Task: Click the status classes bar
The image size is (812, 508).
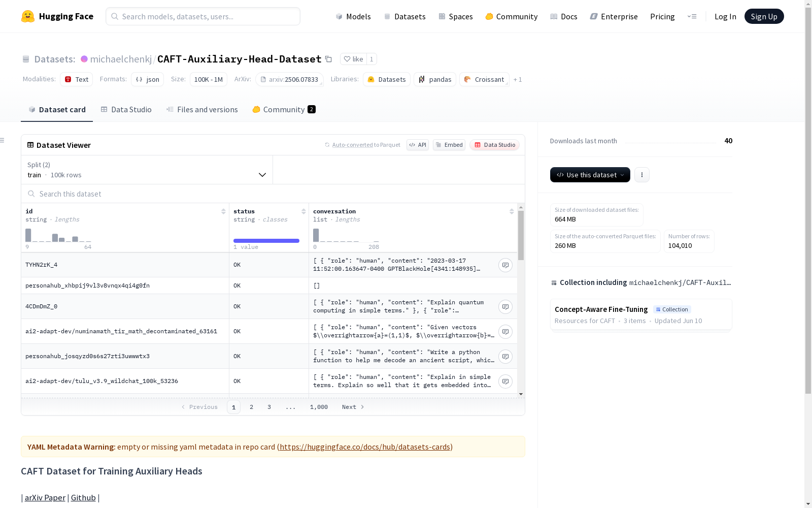Action: click(x=266, y=241)
